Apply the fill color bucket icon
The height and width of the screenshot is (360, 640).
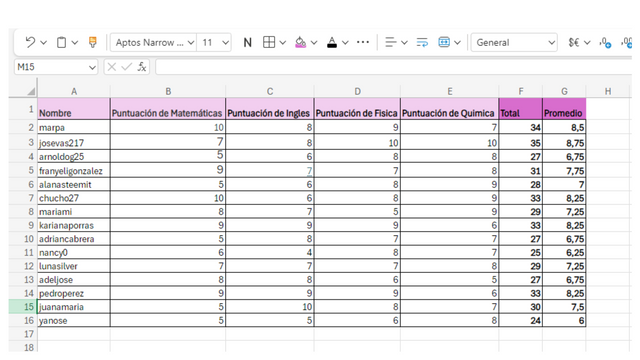coord(300,42)
